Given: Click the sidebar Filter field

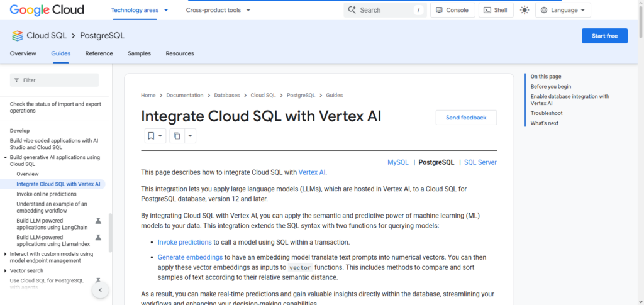Looking at the screenshot, I should coord(54,80).
